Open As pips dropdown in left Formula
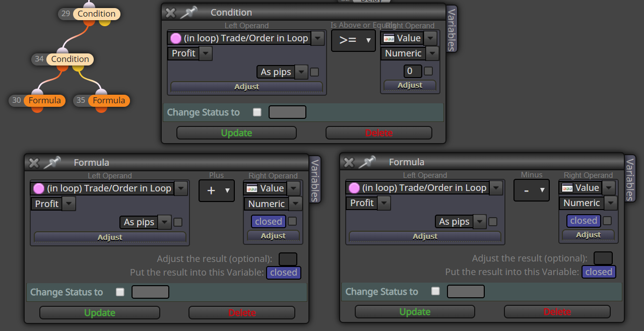This screenshot has width=644, height=331. tap(165, 222)
